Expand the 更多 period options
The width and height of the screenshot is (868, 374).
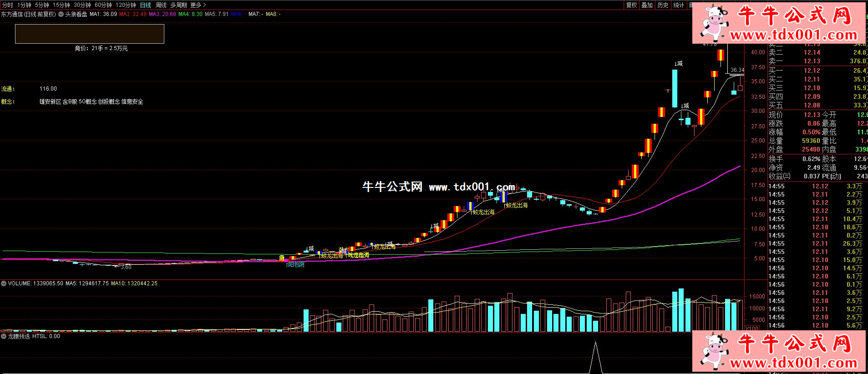coord(198,5)
